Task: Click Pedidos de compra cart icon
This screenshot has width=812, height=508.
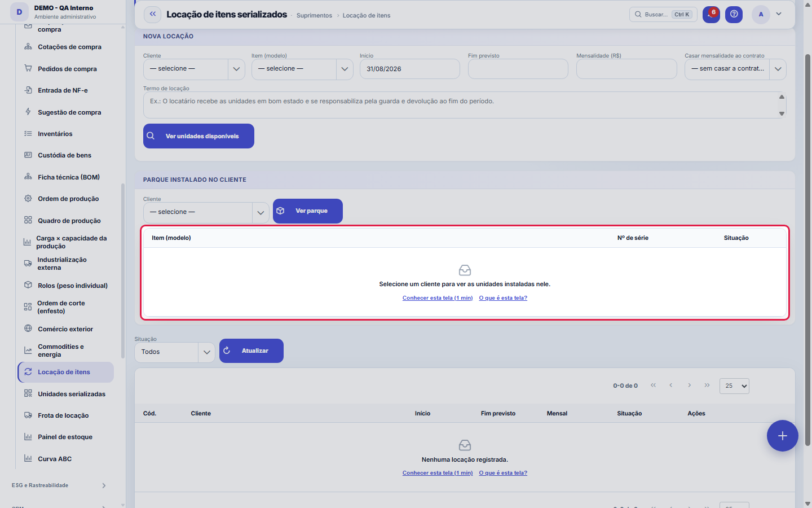Action: click(x=28, y=68)
